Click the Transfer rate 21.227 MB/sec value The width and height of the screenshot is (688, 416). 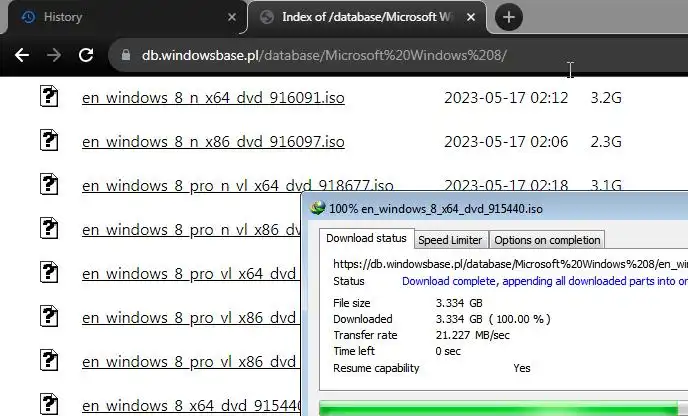[x=473, y=335]
